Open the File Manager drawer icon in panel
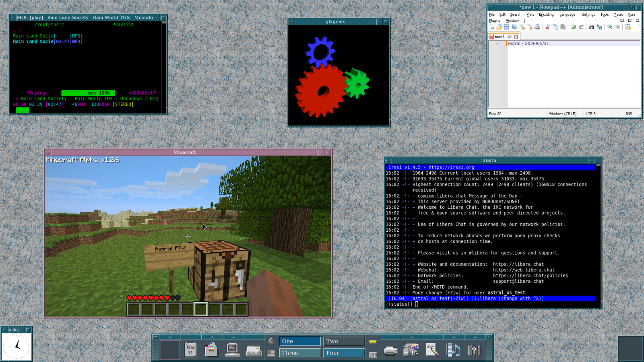 click(x=211, y=350)
